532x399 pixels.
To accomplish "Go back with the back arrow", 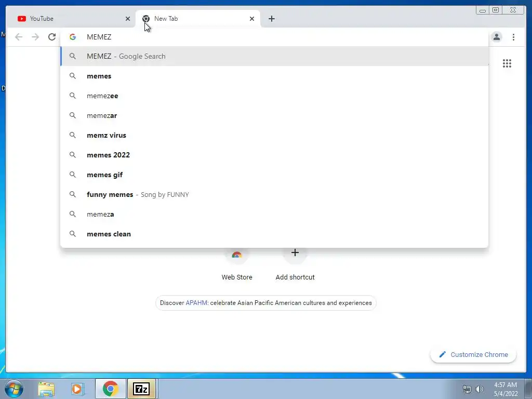I will point(19,37).
